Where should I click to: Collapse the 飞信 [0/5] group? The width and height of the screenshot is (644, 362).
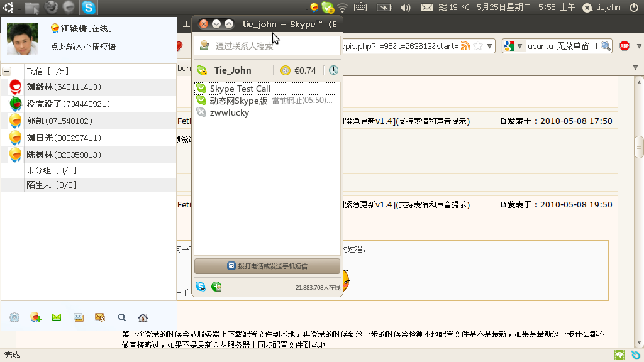[7, 72]
